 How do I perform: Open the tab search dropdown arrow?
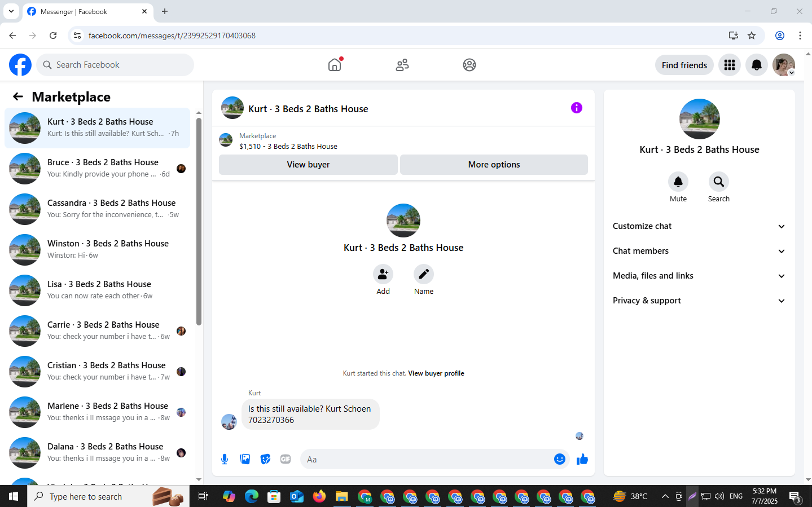click(x=11, y=11)
